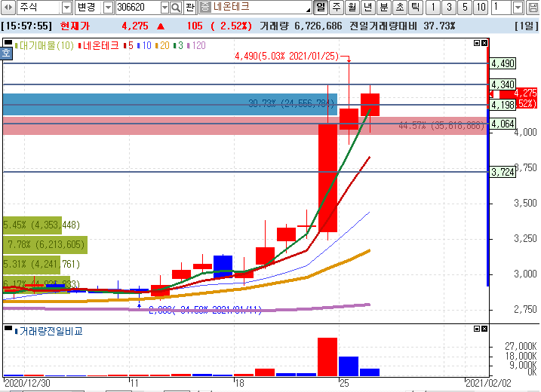Maximize the volume chart panel
Screen dimensions: 541x392
pos(477,329)
